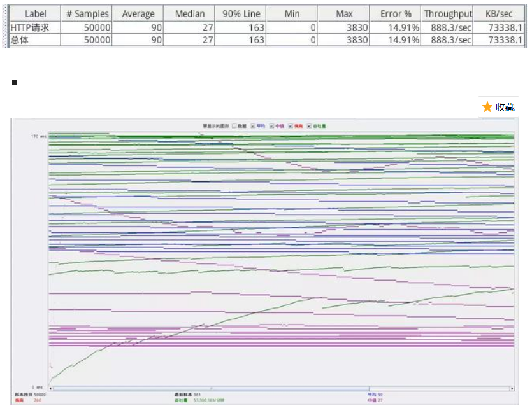Screen dimensions: 532x413
Task: Click the graph scrollbar right arrow
Action: (x=512, y=388)
